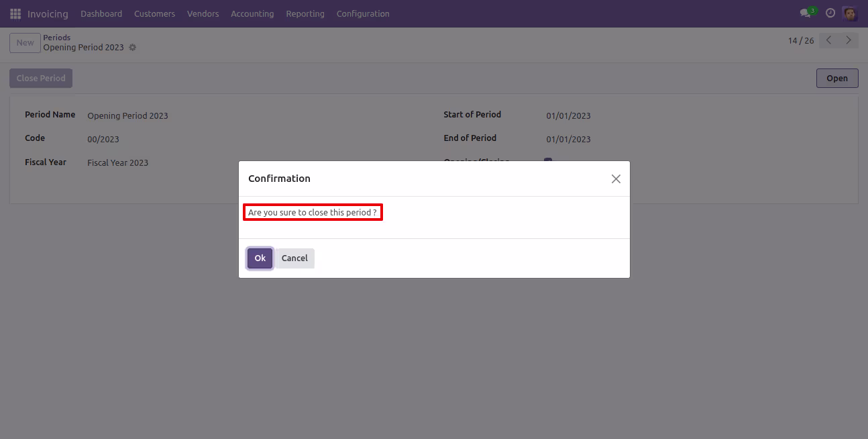The width and height of the screenshot is (868, 439).
Task: Click the gear icon beside Opening Period 2023
Action: 132,48
